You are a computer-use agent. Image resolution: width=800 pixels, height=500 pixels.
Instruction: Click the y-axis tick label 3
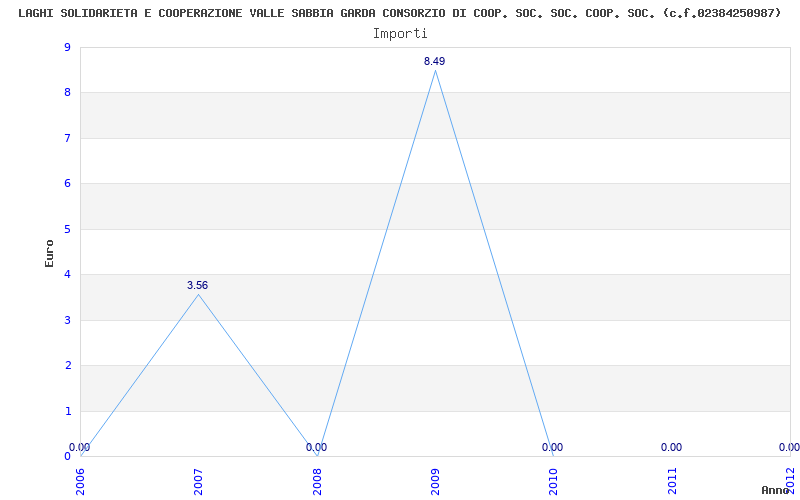pos(67,320)
